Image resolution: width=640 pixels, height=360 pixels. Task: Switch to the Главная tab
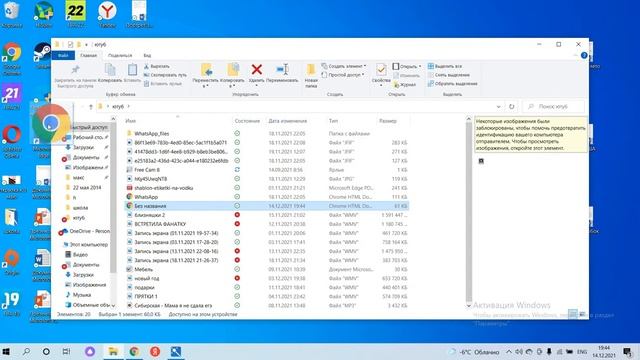pos(89,55)
